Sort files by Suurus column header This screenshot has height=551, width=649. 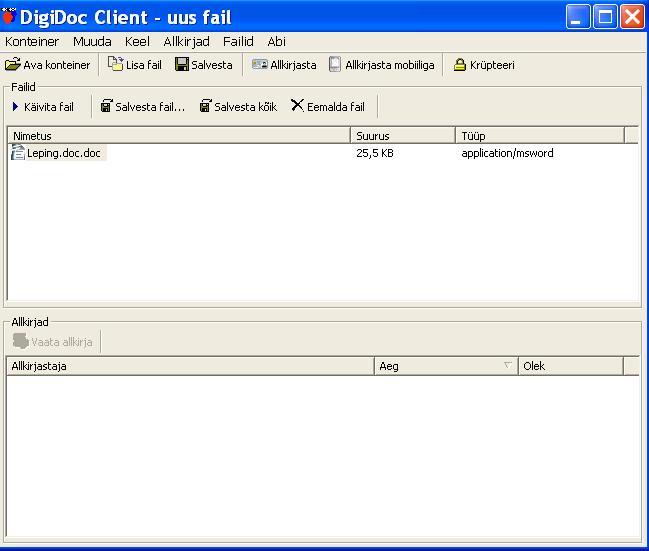[x=402, y=135]
